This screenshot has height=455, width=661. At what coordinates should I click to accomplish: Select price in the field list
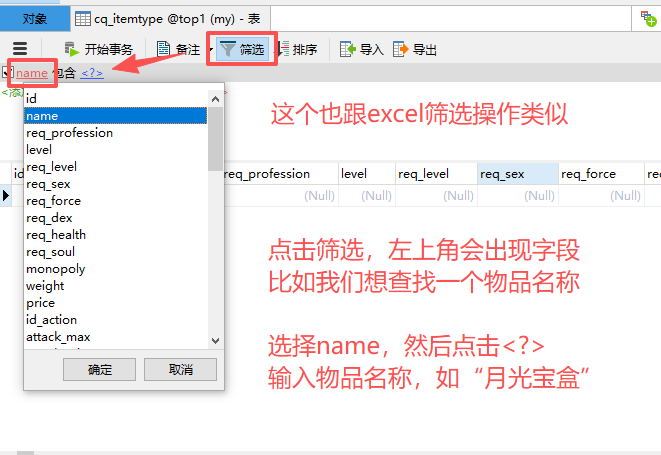116,303
